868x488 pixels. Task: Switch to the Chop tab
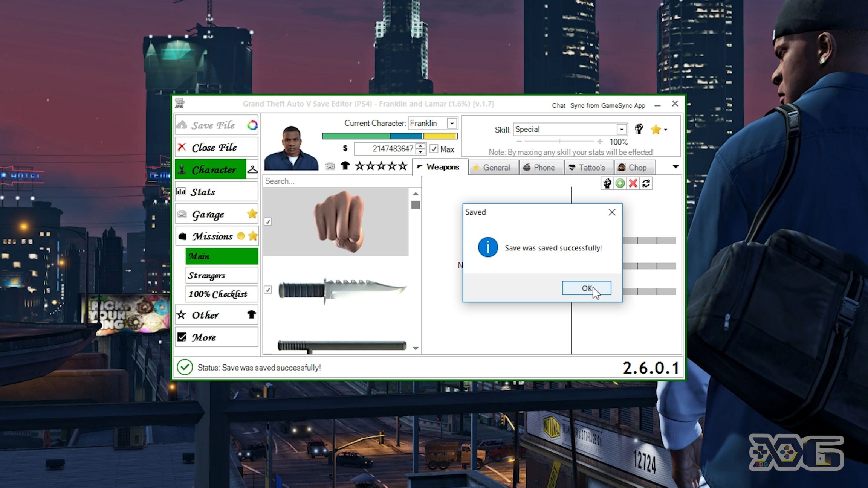coord(634,168)
